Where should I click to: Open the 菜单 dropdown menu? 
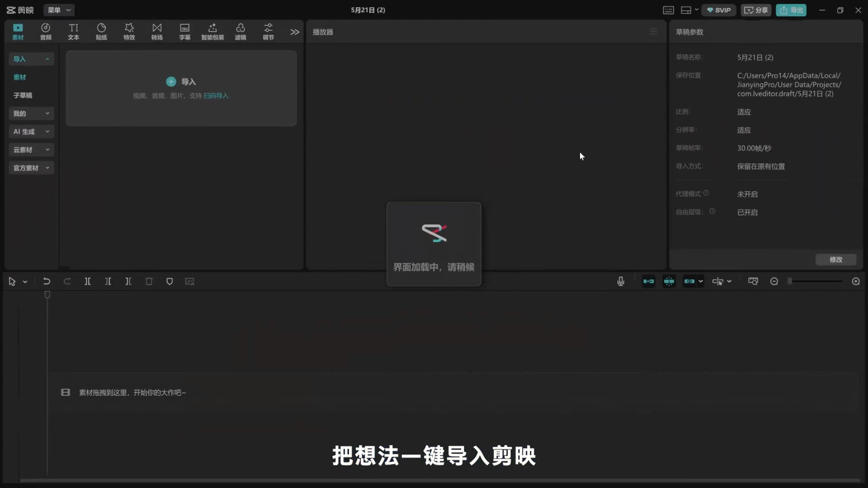coord(59,10)
